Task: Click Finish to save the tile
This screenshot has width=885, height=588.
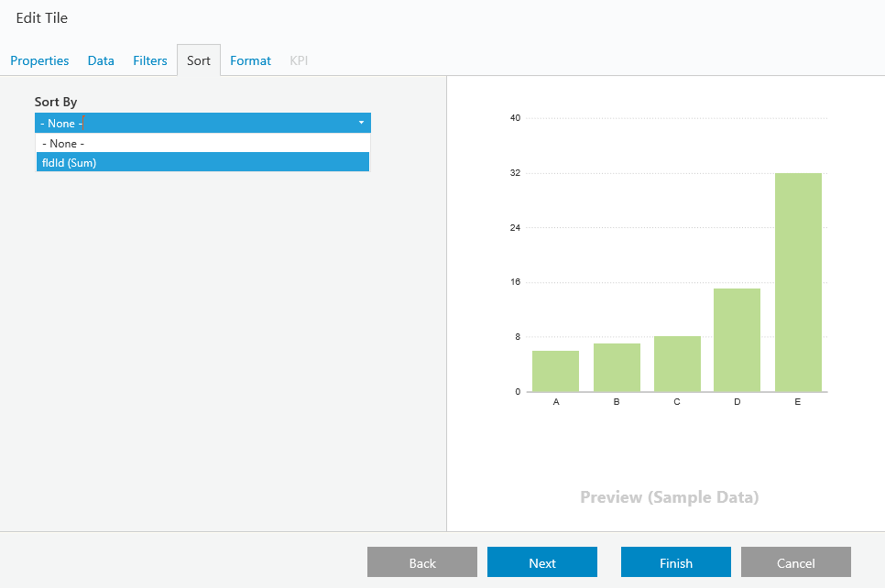Action: tap(675, 562)
